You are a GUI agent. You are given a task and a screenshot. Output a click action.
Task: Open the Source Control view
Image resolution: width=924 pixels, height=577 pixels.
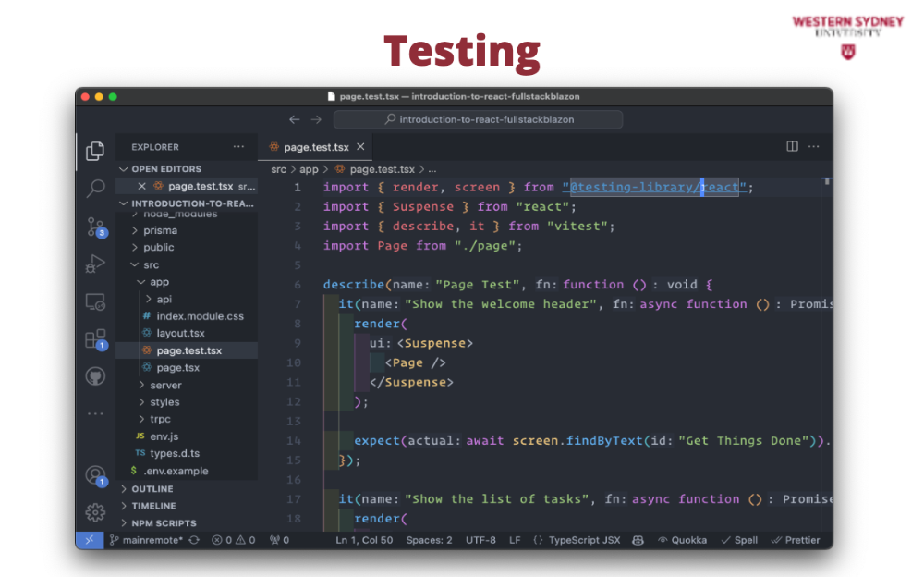(95, 227)
